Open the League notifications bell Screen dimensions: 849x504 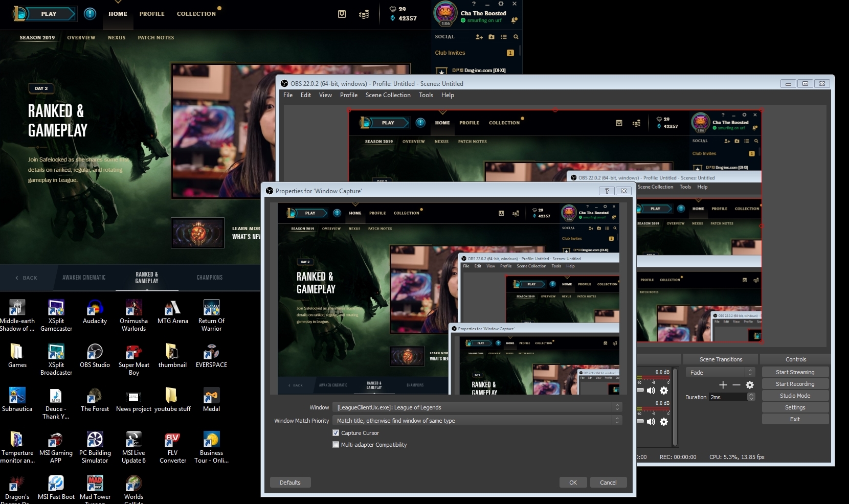click(x=515, y=20)
